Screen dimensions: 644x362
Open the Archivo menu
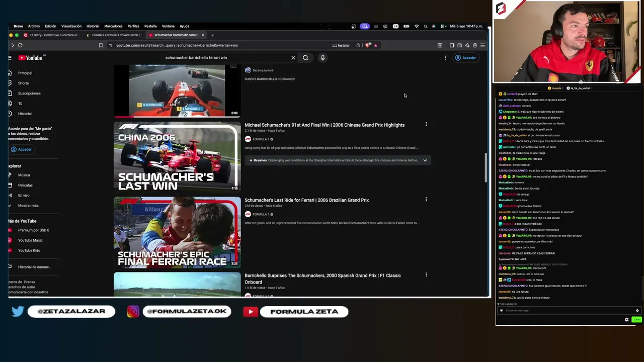(x=34, y=26)
